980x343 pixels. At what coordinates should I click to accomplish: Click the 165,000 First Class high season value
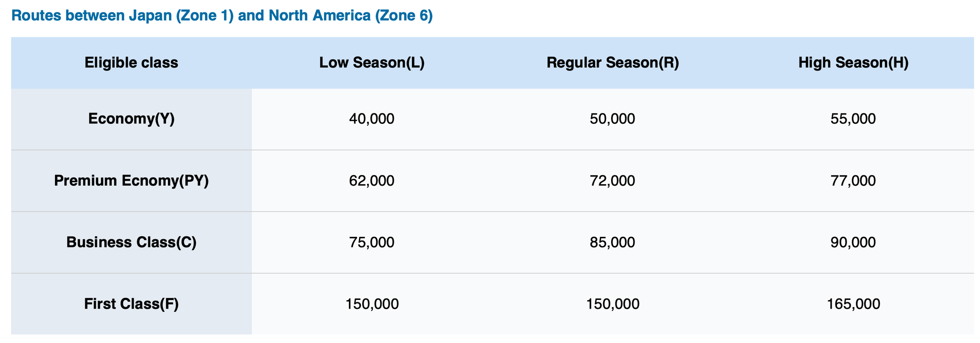[853, 304]
